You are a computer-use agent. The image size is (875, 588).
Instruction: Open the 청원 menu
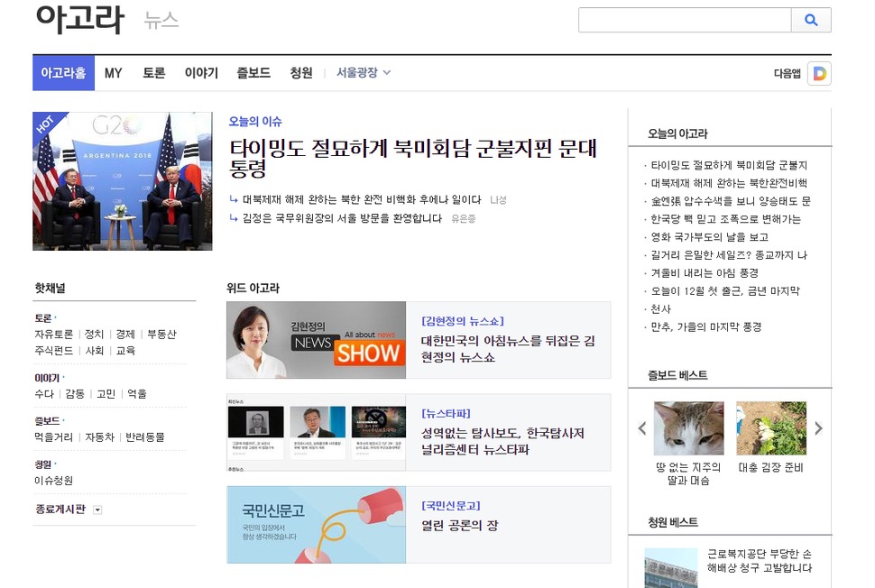coord(301,73)
